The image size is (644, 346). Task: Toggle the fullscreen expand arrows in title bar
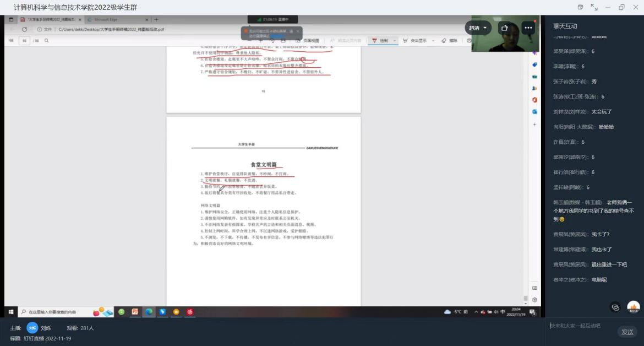tap(594, 7)
